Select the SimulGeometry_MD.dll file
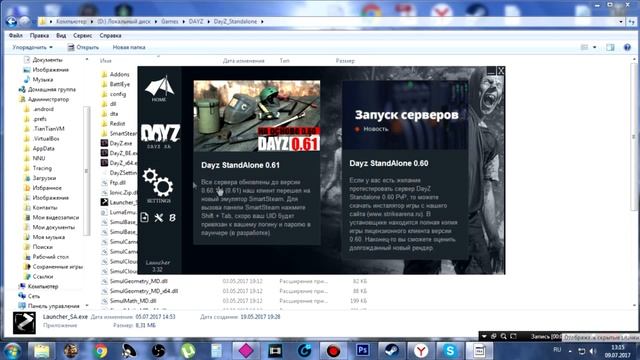This screenshot has width=640, height=360. pos(135,281)
